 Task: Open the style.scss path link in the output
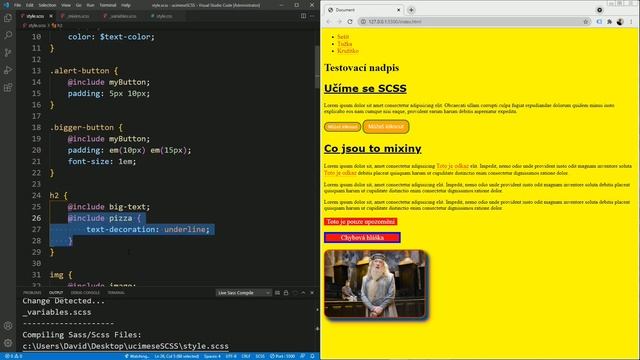click(x=125, y=346)
